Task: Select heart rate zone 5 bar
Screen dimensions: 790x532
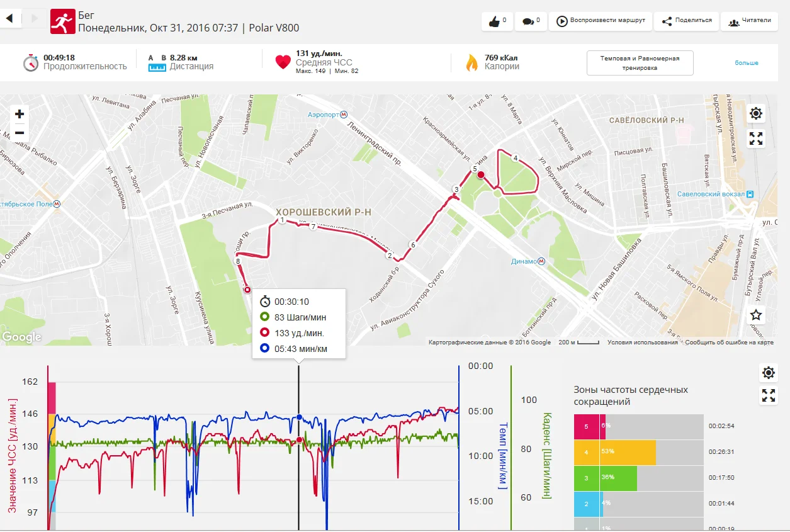Action: (x=638, y=426)
